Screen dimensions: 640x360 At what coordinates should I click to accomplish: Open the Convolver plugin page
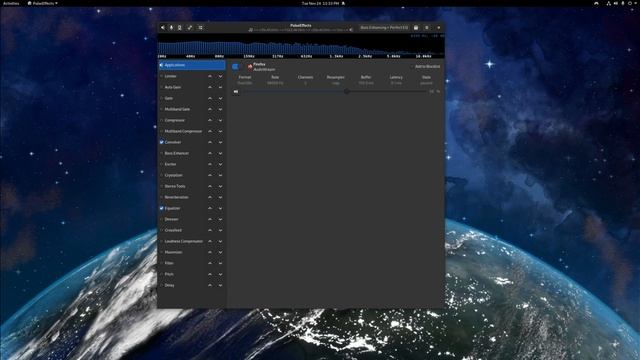tap(173, 142)
